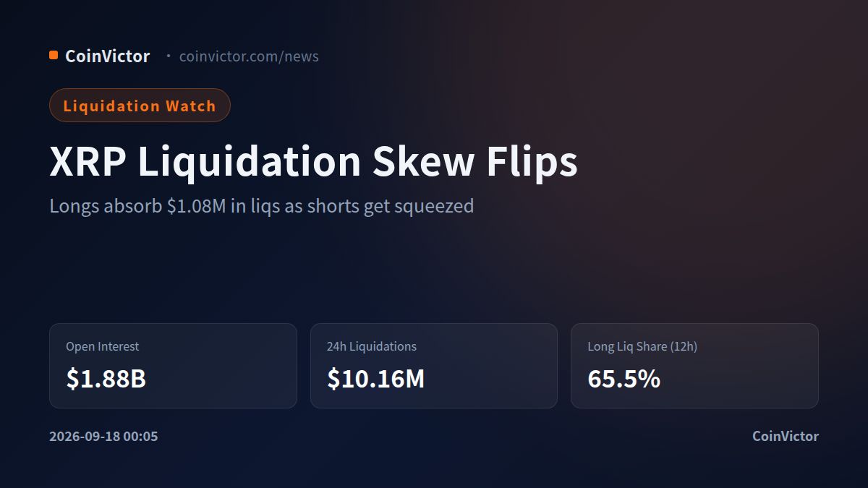
Task: Click the Open Interest label text
Action: pyautogui.click(x=102, y=346)
